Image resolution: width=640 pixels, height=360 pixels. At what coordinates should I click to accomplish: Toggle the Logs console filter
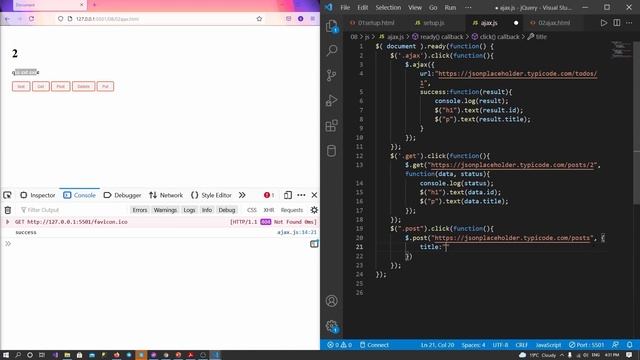point(189,210)
